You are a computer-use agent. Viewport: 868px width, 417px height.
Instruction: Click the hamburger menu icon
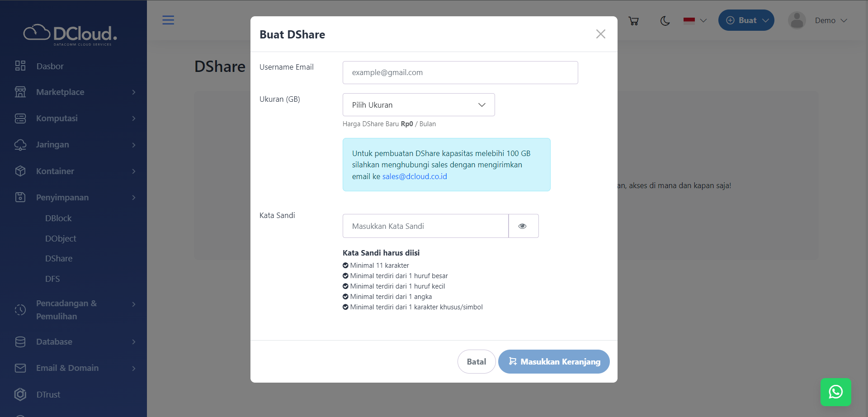pos(168,20)
